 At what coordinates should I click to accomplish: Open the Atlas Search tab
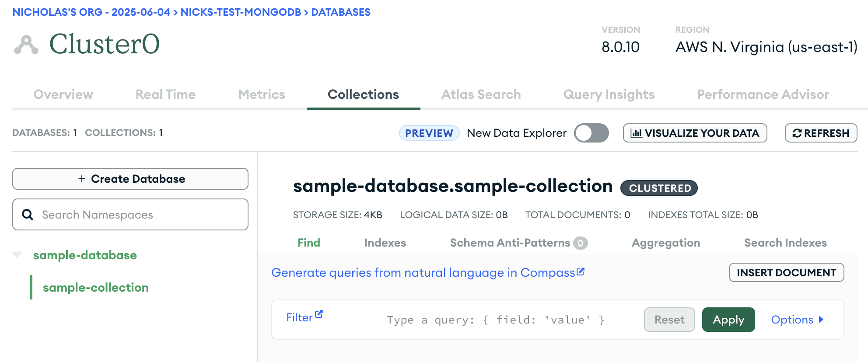tap(481, 94)
